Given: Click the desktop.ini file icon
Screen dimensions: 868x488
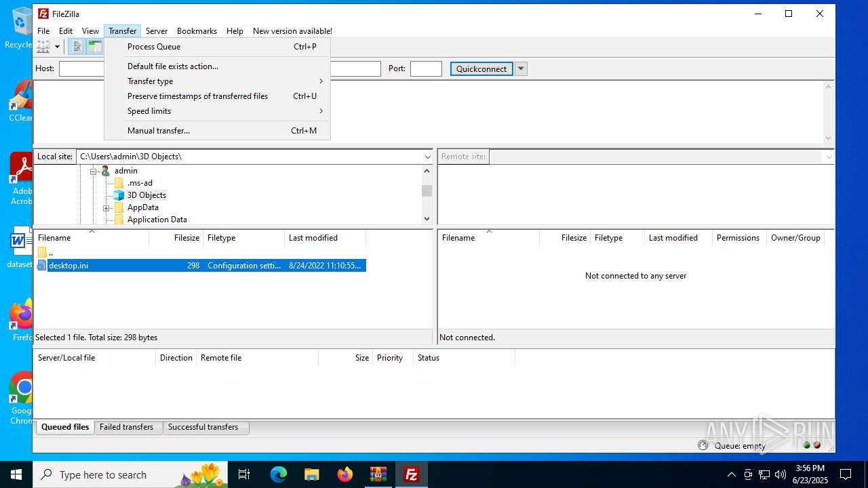Looking at the screenshot, I should pos(41,266).
